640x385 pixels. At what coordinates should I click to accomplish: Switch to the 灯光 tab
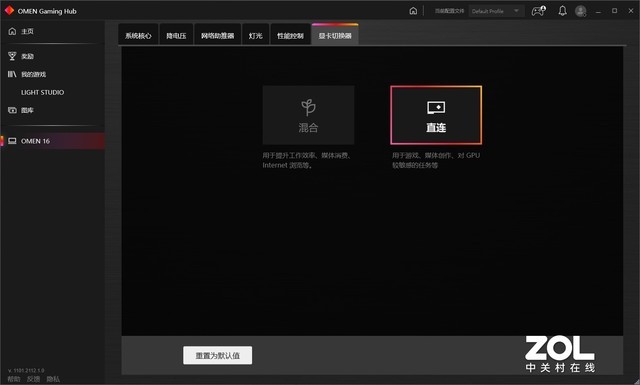click(256, 36)
